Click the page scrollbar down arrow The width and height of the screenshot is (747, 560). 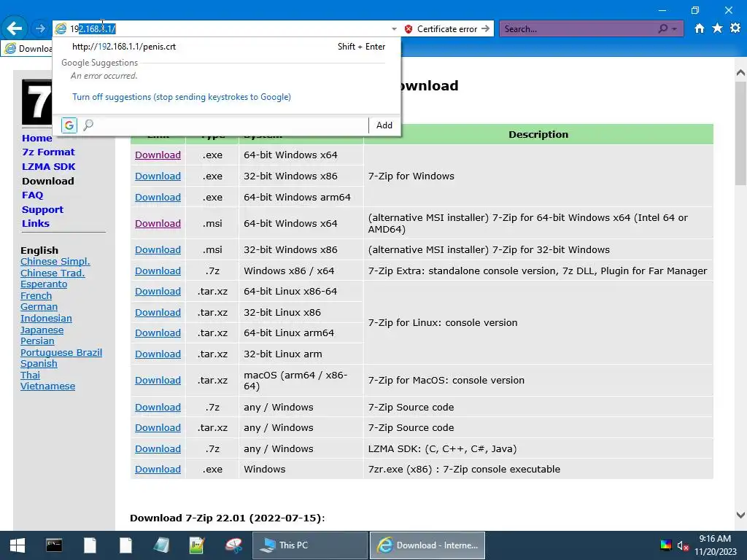pos(740,515)
